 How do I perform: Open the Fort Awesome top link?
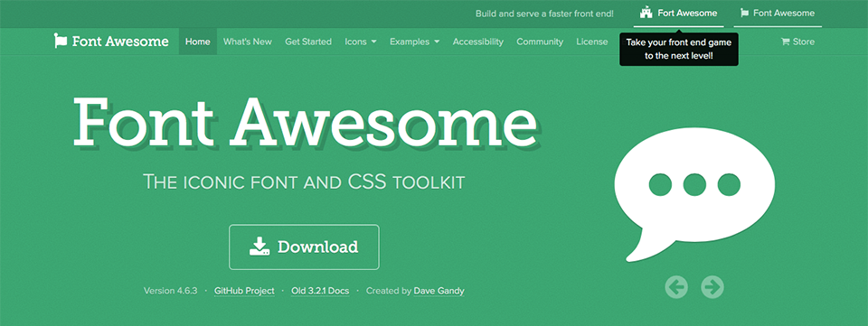679,14
